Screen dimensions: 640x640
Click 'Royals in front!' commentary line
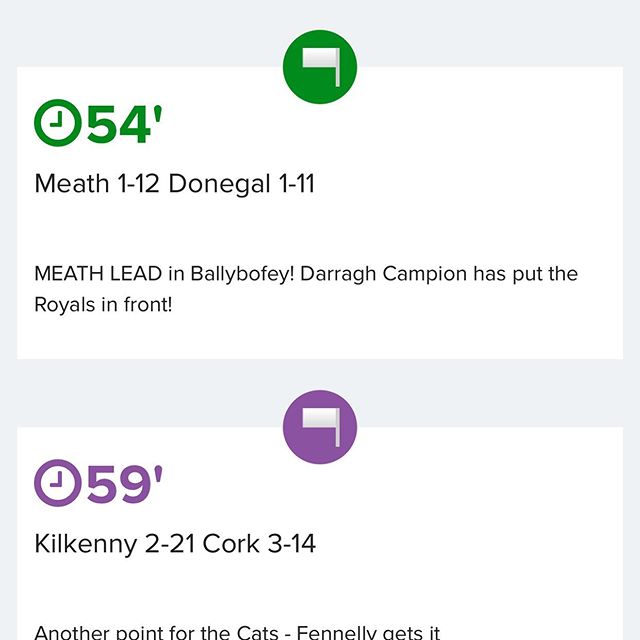(x=103, y=304)
